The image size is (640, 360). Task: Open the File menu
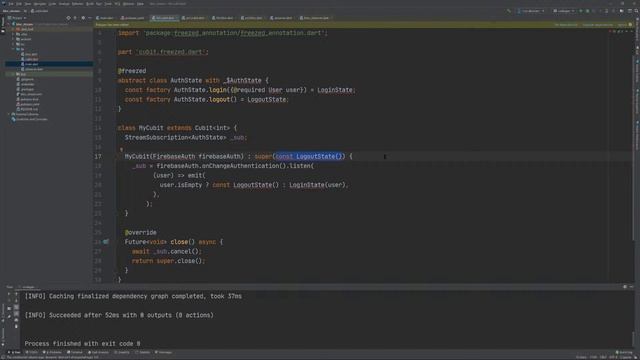[11, 4]
